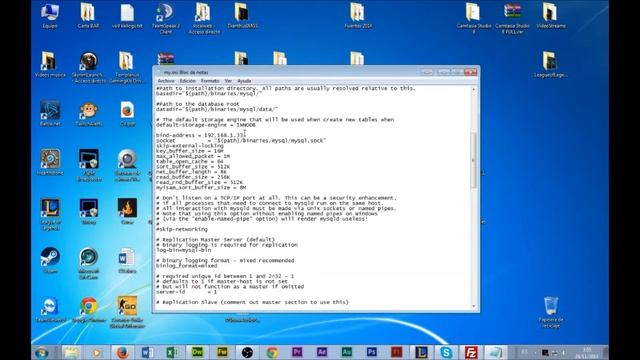Image resolution: width=640 pixels, height=360 pixels.
Task: Click the bind-address line in the text
Action: (x=201, y=135)
